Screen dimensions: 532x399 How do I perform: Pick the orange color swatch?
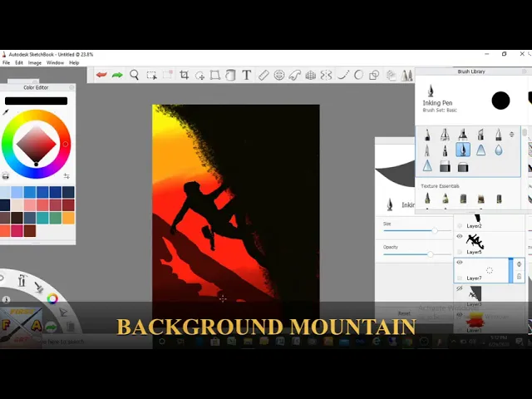coord(68,218)
